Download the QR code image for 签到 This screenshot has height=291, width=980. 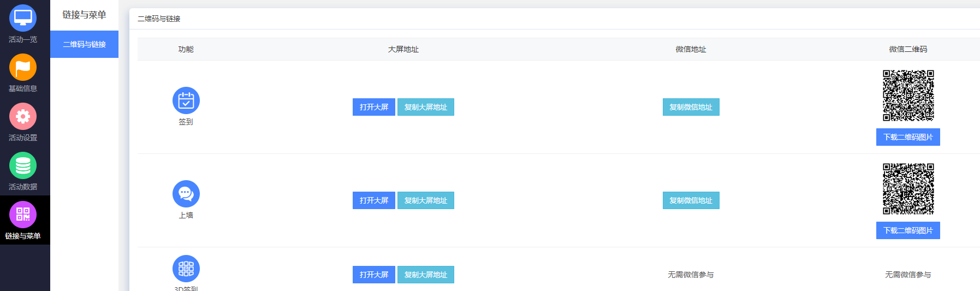click(x=908, y=137)
